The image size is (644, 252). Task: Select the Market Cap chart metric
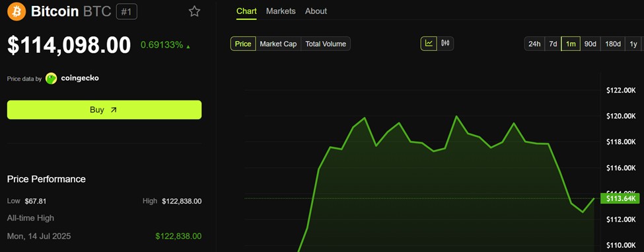point(279,44)
